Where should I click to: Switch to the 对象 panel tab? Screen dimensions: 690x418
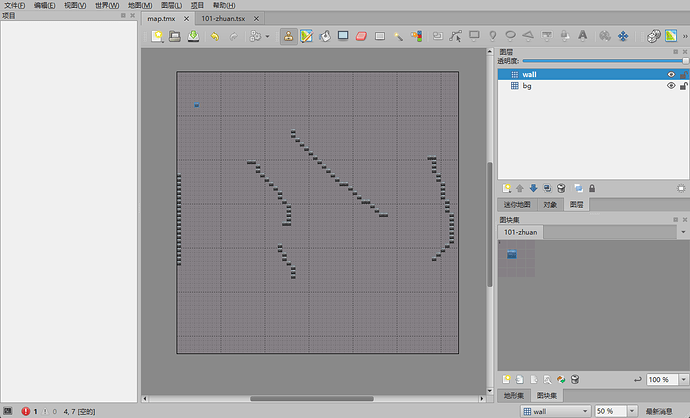550,205
